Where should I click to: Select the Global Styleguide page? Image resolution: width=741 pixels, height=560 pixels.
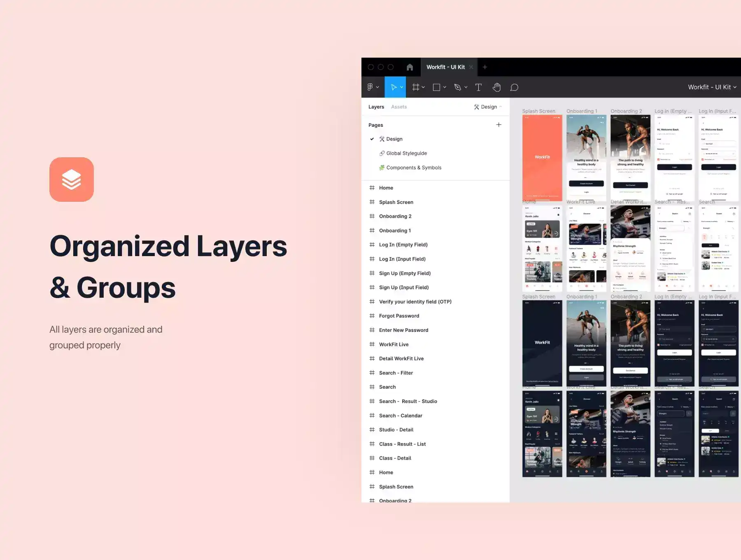point(406,153)
